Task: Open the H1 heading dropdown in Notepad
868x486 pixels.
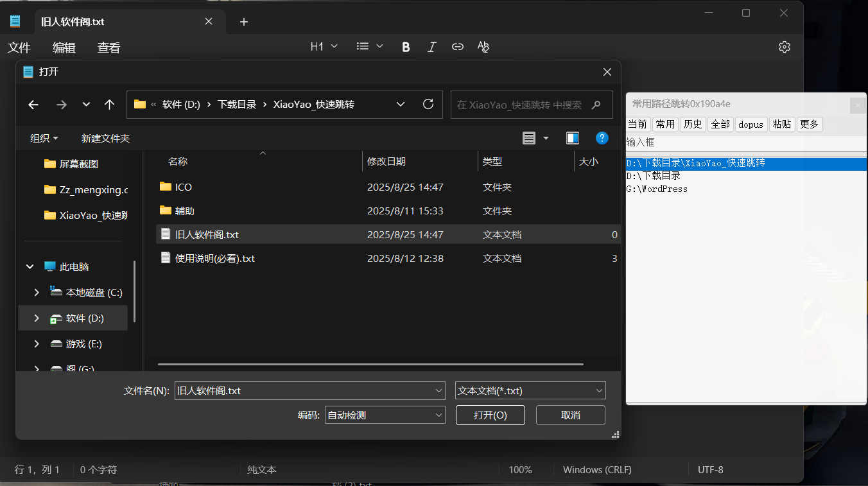Action: pyautogui.click(x=324, y=47)
